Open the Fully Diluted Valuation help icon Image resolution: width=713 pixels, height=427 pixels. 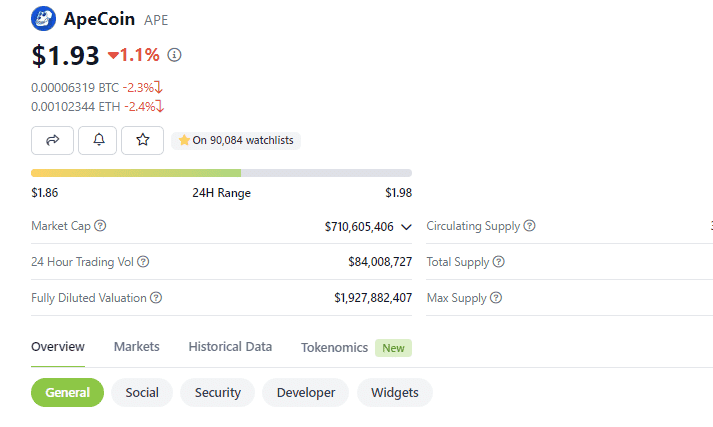click(156, 297)
